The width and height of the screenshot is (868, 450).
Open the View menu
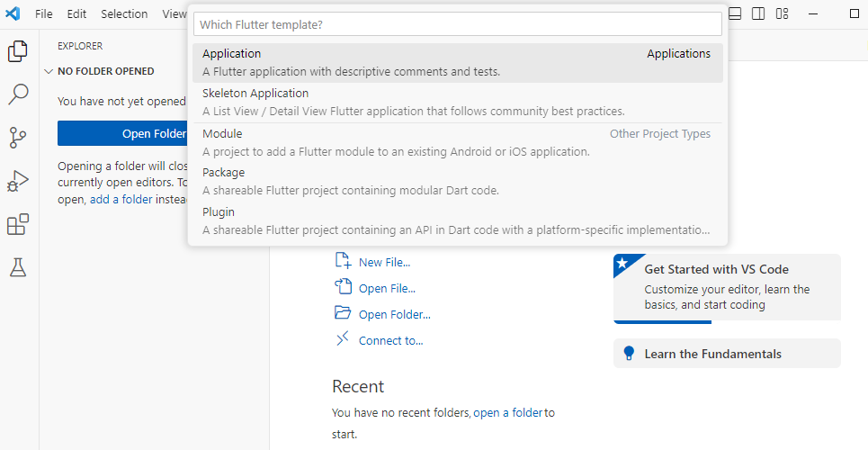pos(174,13)
